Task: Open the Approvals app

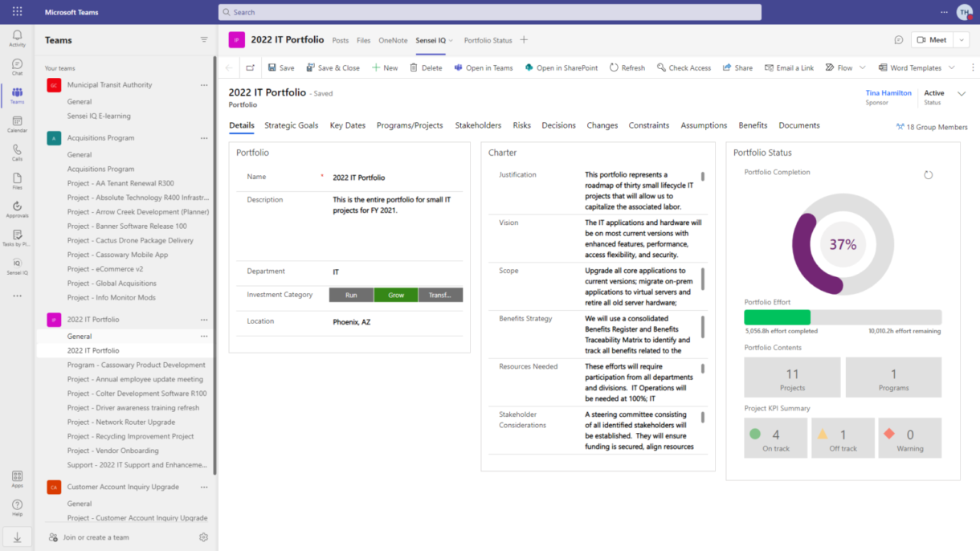Action: [x=17, y=210]
